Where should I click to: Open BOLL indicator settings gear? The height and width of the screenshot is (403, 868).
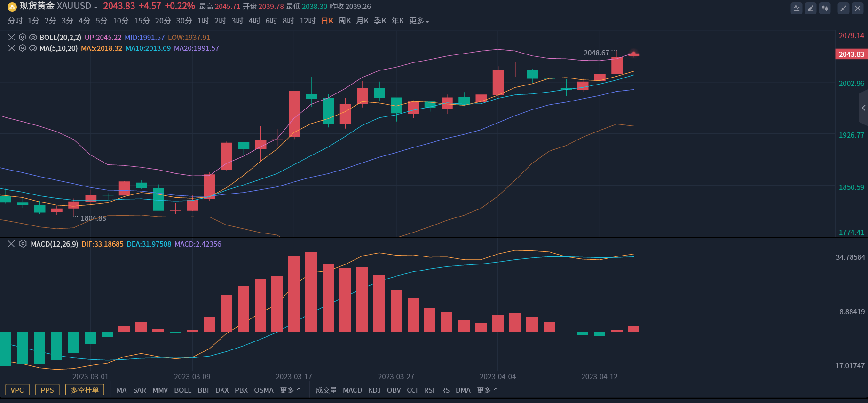point(22,37)
